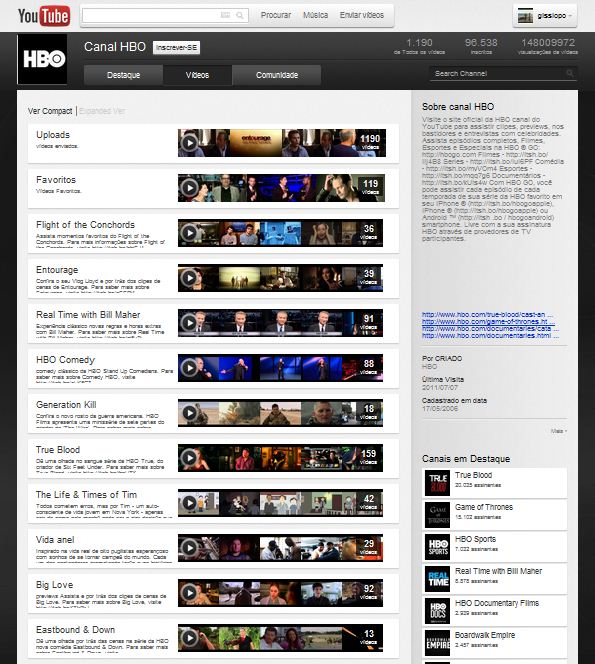Open Game of Thrones featured channel icon
Screen dimensions: 595x664
pos(437,515)
